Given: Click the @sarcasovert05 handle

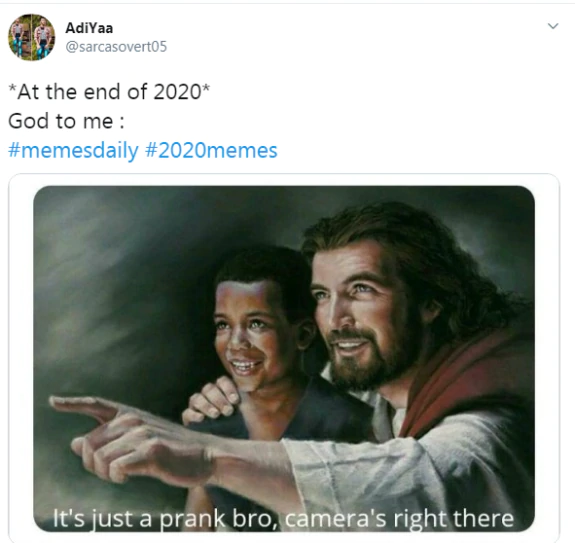Looking at the screenshot, I should (x=116, y=47).
